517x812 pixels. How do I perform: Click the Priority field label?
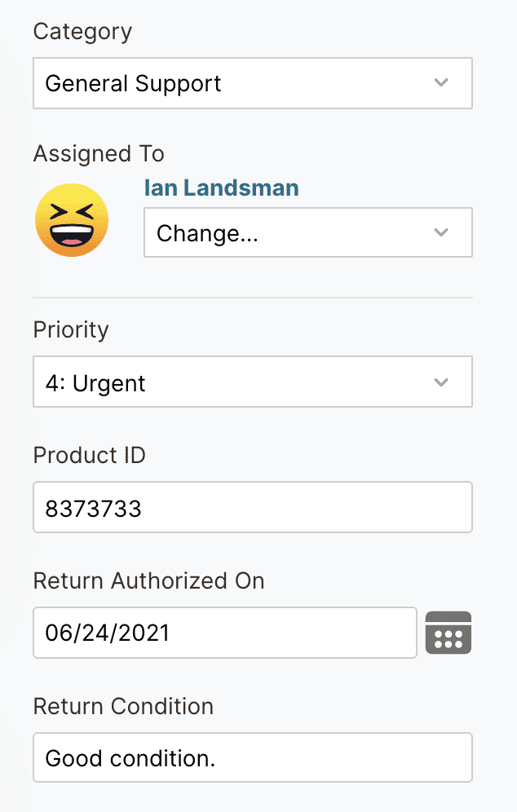click(71, 329)
